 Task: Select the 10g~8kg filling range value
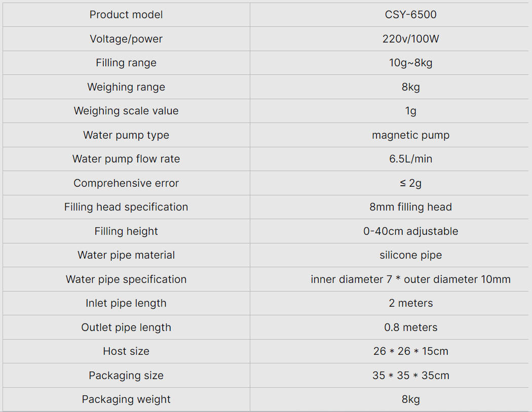tap(410, 63)
